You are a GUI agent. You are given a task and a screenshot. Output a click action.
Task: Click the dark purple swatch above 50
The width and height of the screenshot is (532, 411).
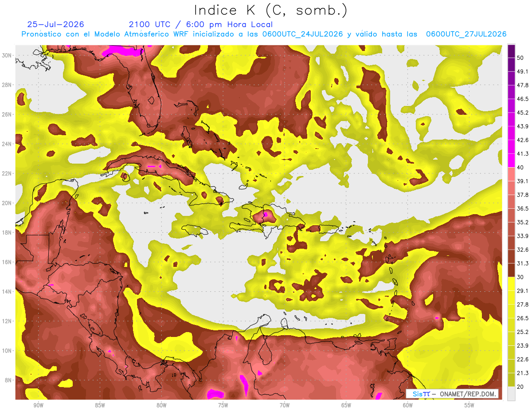coord(511,51)
